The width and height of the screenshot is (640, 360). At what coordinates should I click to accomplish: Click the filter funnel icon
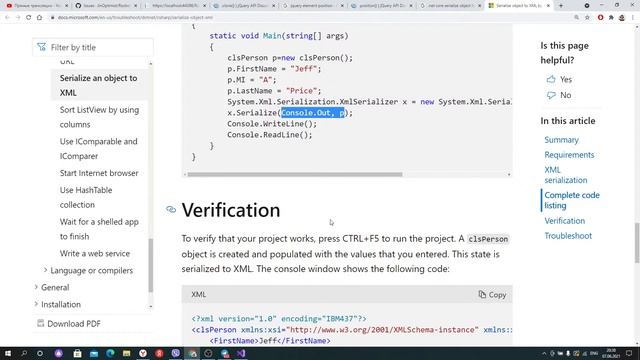click(42, 47)
